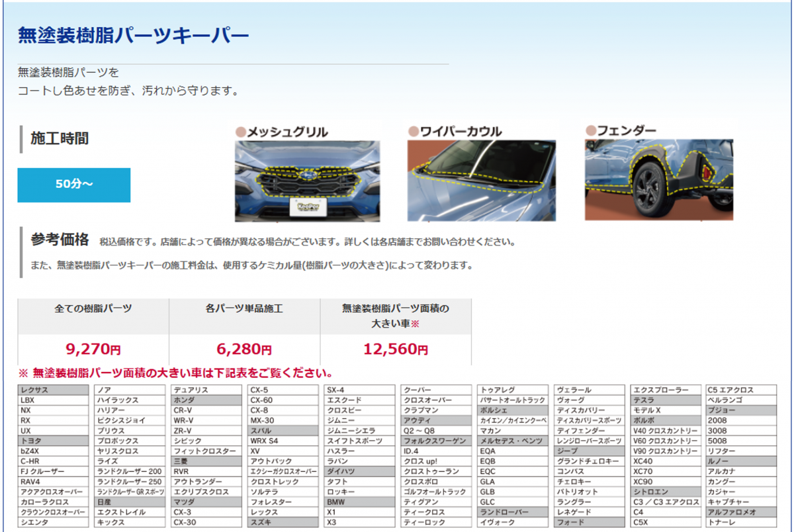Screen dimensions: 794x532
Task: Click the 全ての樹脂パーツ column header
Action: pos(93,309)
